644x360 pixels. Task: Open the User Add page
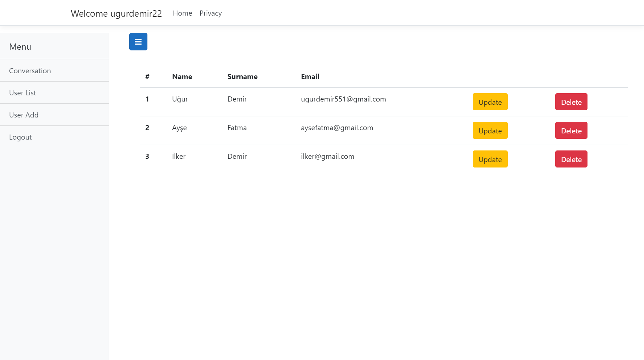click(x=24, y=115)
